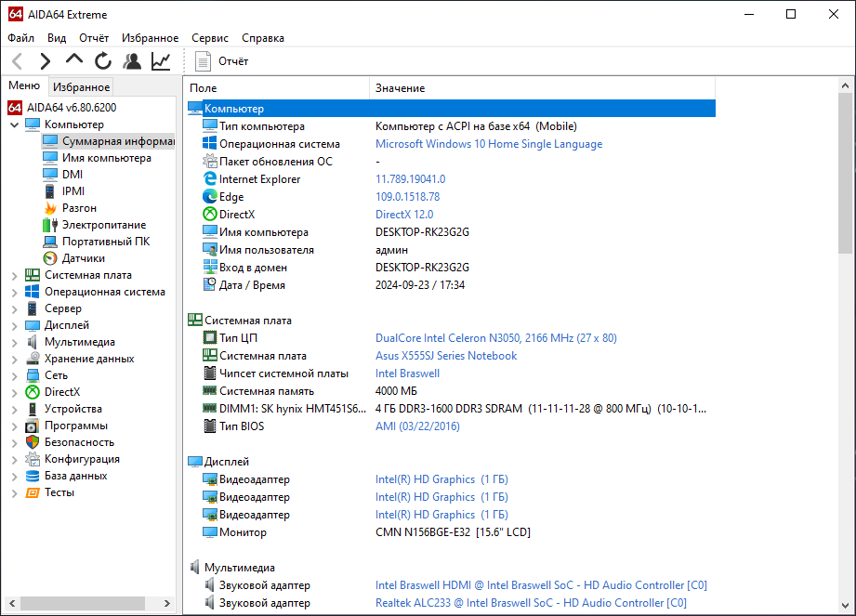Go up one level with the up arrow icon
Screen dimensions: 856x616
click(74, 60)
